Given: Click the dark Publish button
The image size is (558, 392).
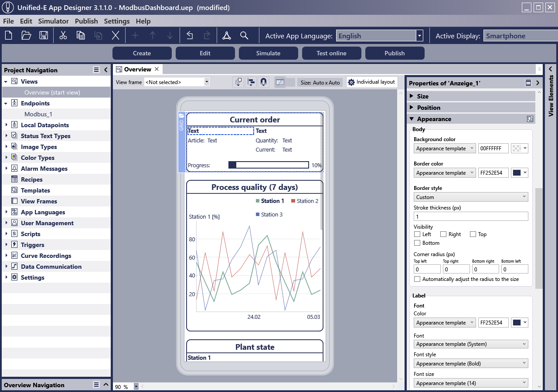Looking at the screenshot, I should 395,53.
